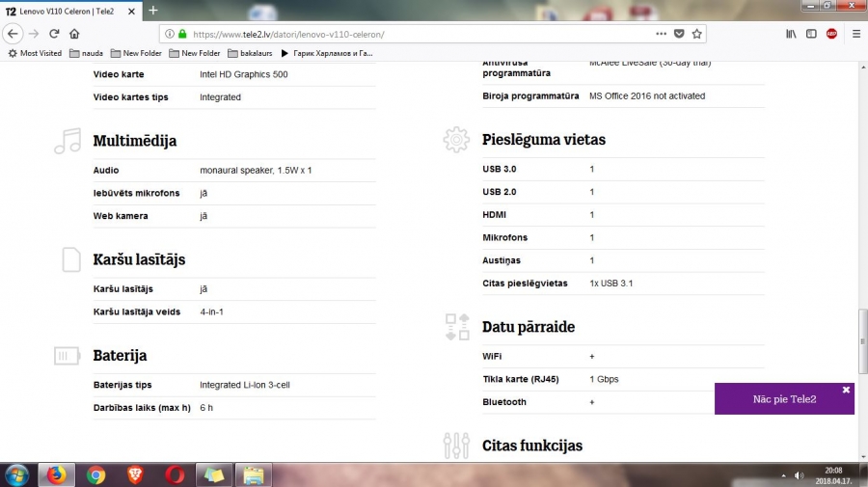Click the scrollbar down arrow
This screenshot has height=487, width=868.
(863, 457)
